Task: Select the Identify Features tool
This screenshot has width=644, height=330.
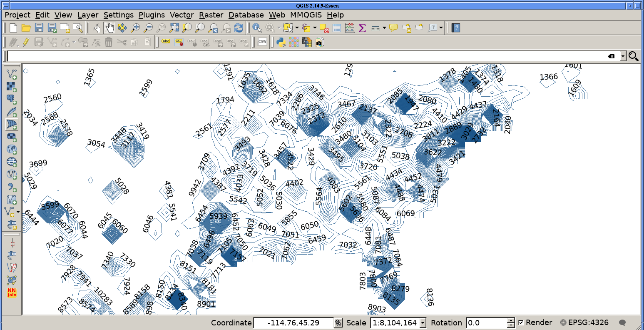Action: 257,28
